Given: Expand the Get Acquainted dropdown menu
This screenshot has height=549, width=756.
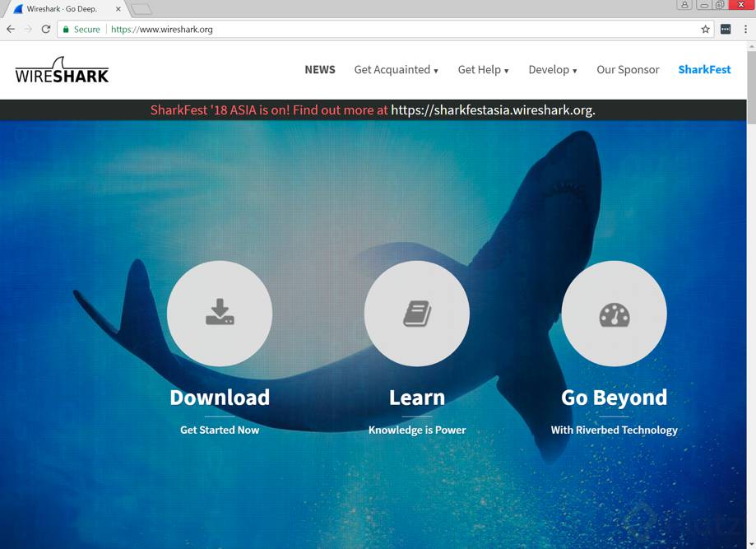Looking at the screenshot, I should tap(396, 69).
